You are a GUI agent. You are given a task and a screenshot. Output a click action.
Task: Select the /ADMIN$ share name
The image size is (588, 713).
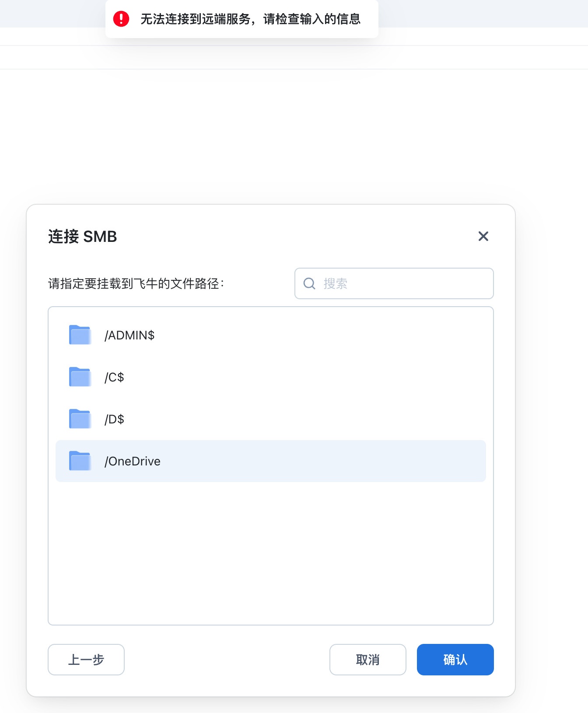click(129, 335)
